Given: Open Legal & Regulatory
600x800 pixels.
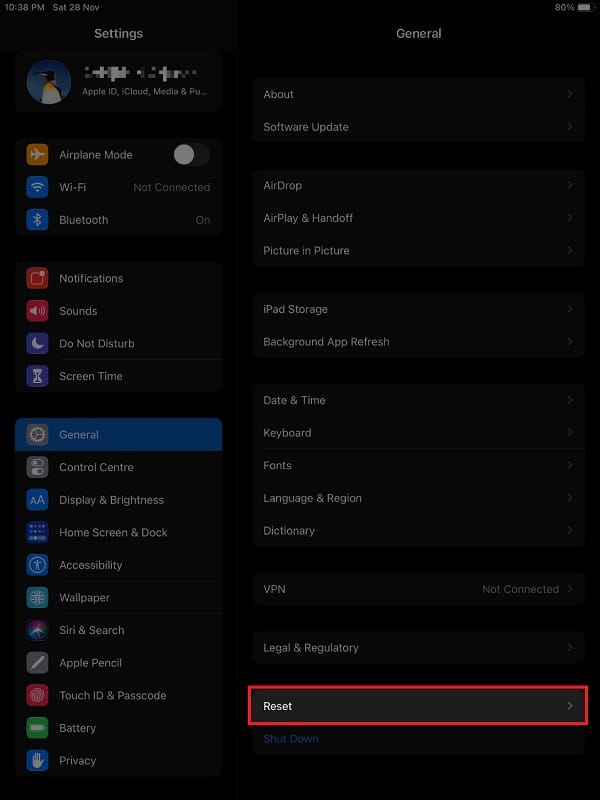Looking at the screenshot, I should pyautogui.click(x=418, y=647).
